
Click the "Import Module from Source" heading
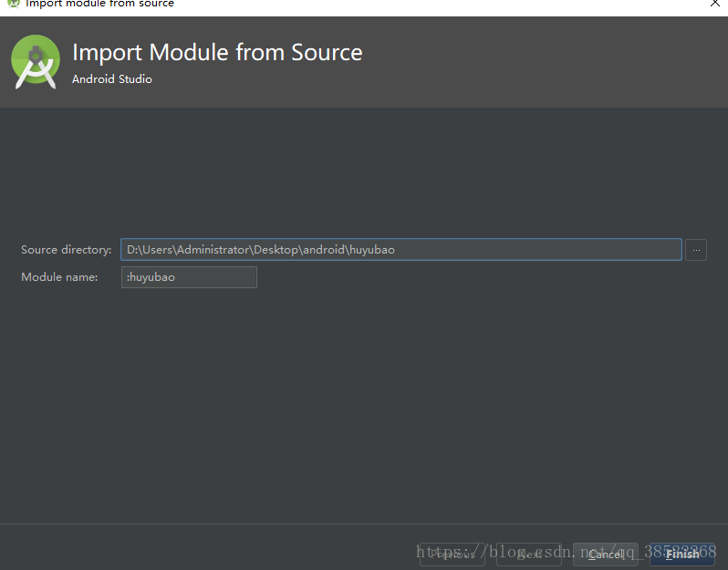click(x=217, y=52)
